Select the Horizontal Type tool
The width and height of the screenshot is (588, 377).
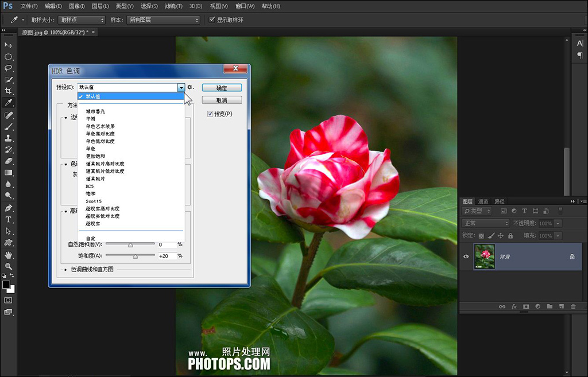(x=8, y=220)
